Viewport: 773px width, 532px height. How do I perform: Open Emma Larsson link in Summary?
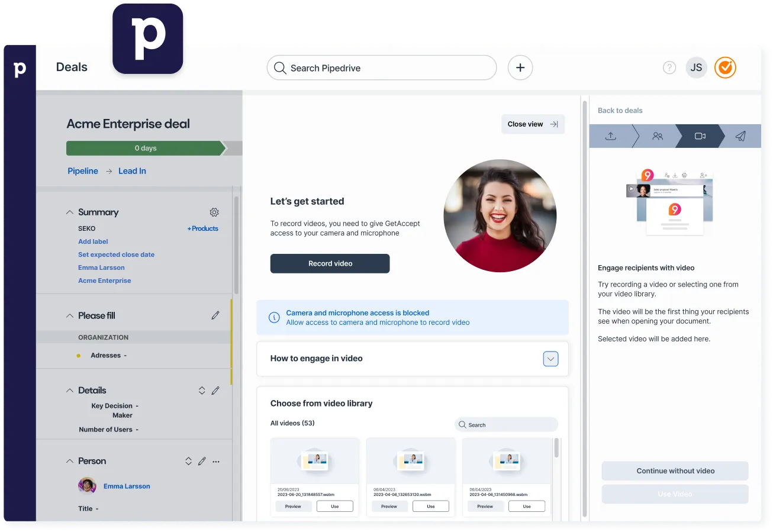pyautogui.click(x=101, y=267)
